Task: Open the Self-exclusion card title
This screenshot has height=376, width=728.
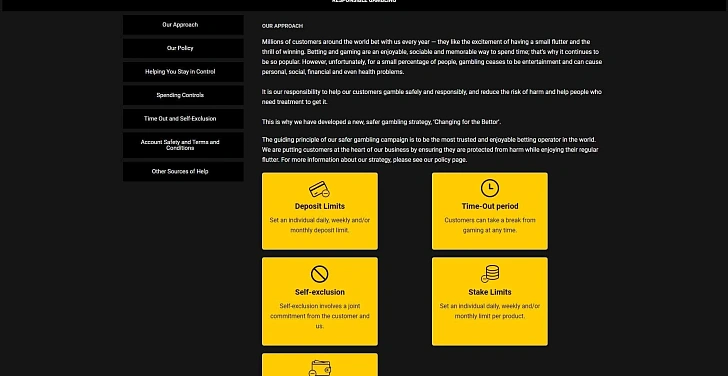Action: [319, 292]
